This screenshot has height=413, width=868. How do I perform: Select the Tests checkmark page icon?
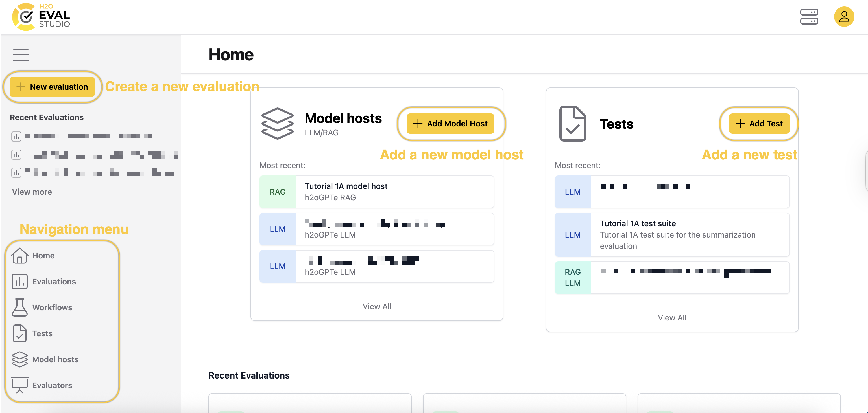(x=20, y=333)
